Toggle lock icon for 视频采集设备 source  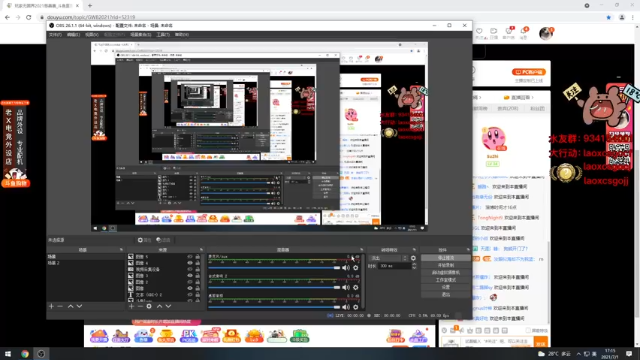(198, 269)
